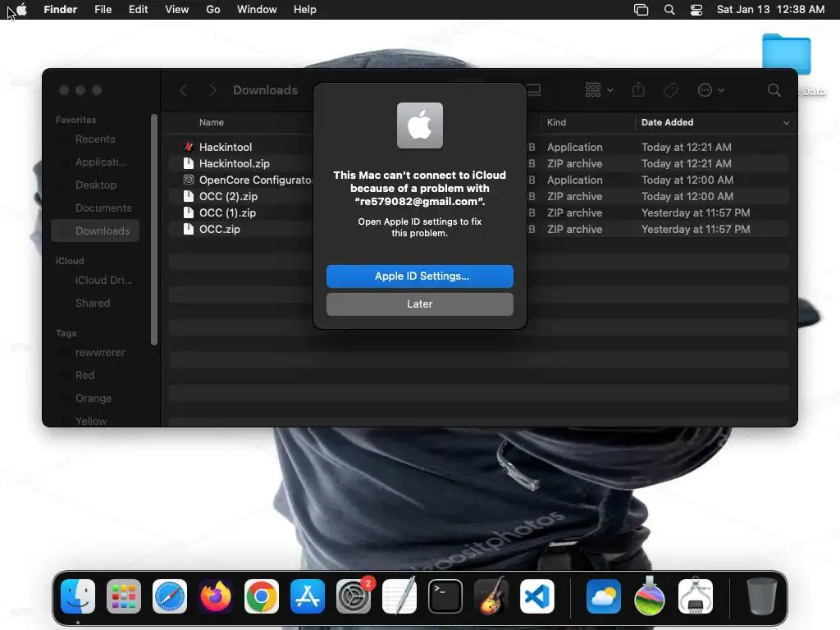The width and height of the screenshot is (840, 630).
Task: Open Control Center in menu bar
Action: click(696, 10)
